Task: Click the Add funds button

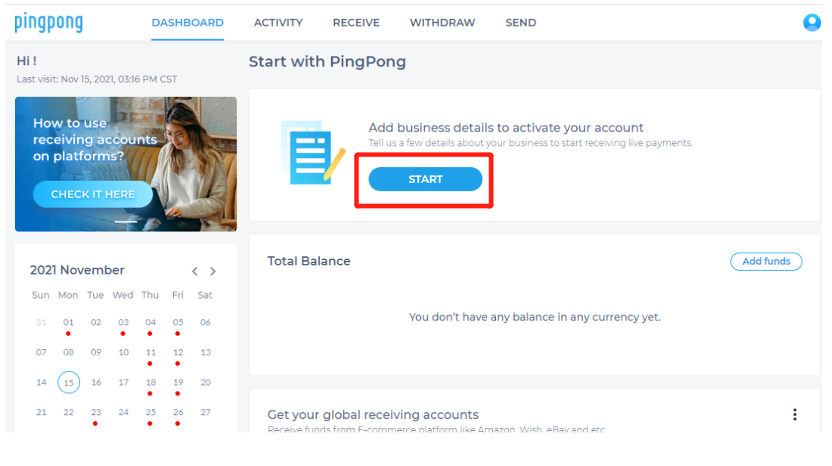Action: click(766, 261)
